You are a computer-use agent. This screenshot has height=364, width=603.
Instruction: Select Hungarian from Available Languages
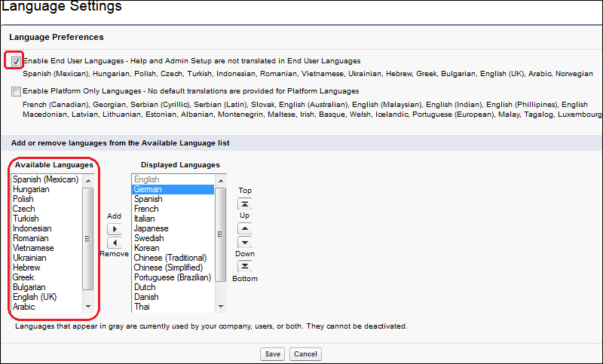pos(31,189)
